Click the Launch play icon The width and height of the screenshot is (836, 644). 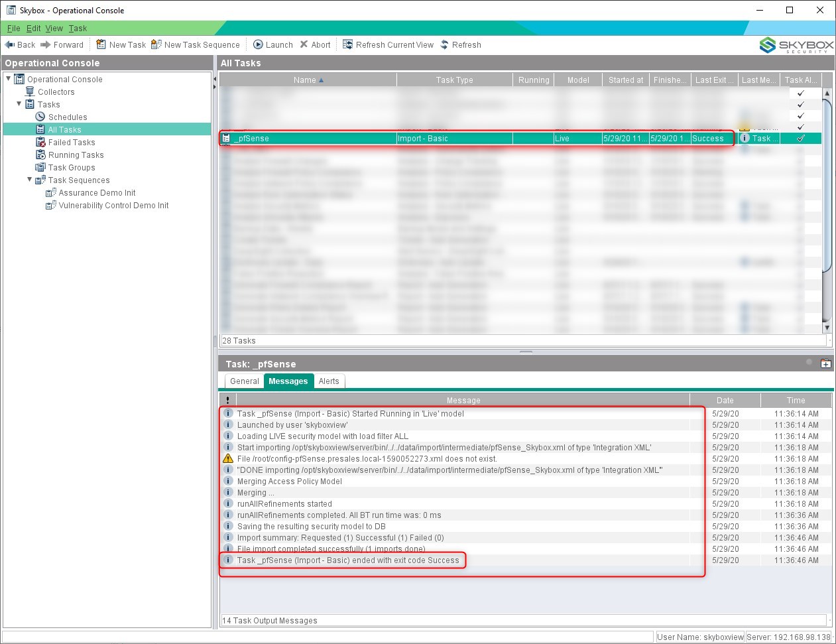point(258,44)
